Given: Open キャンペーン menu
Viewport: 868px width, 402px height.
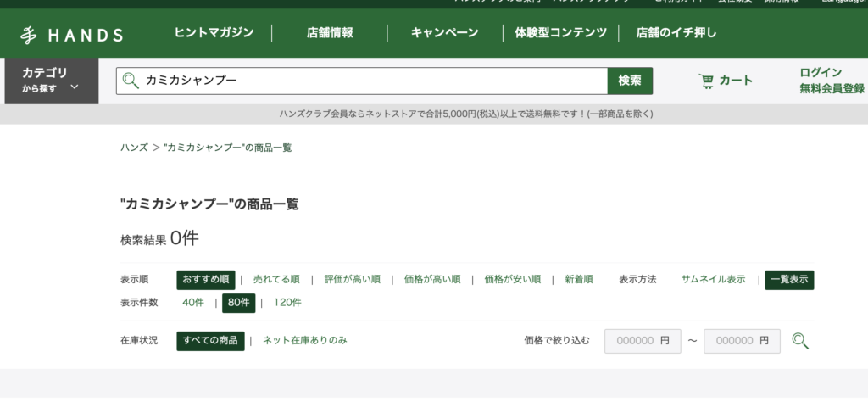Looking at the screenshot, I should (444, 33).
